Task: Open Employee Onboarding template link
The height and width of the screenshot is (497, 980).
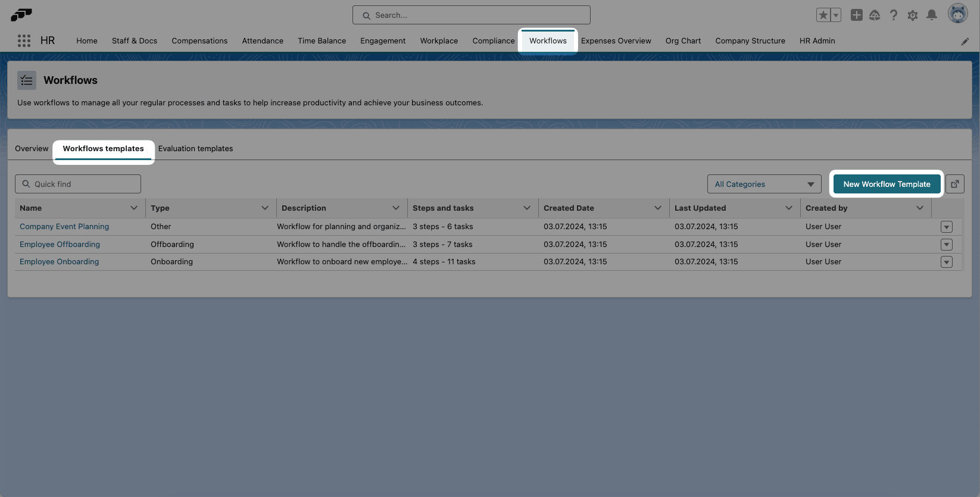Action: (x=60, y=262)
